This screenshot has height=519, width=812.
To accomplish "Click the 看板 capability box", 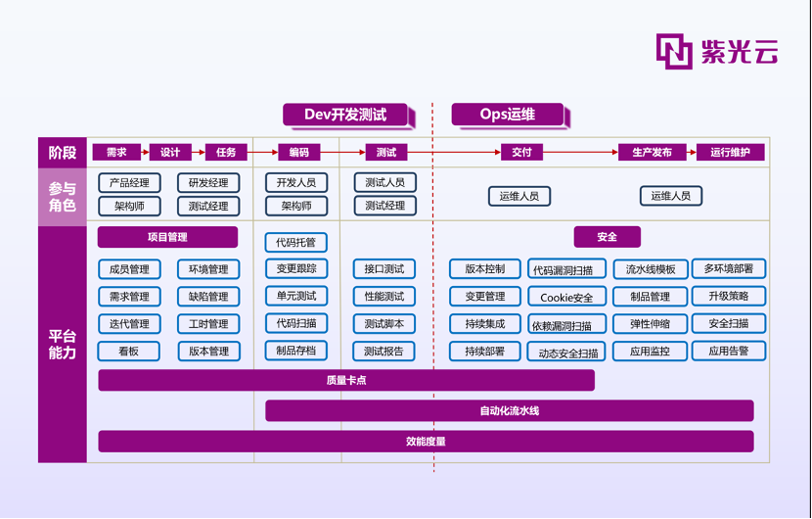I will [129, 352].
